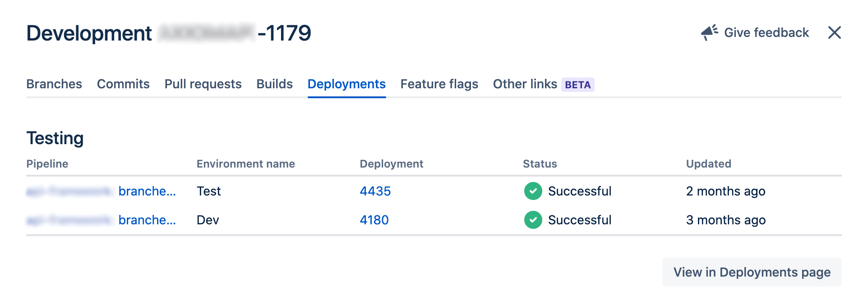Click View in Deployments page button

[x=752, y=272]
